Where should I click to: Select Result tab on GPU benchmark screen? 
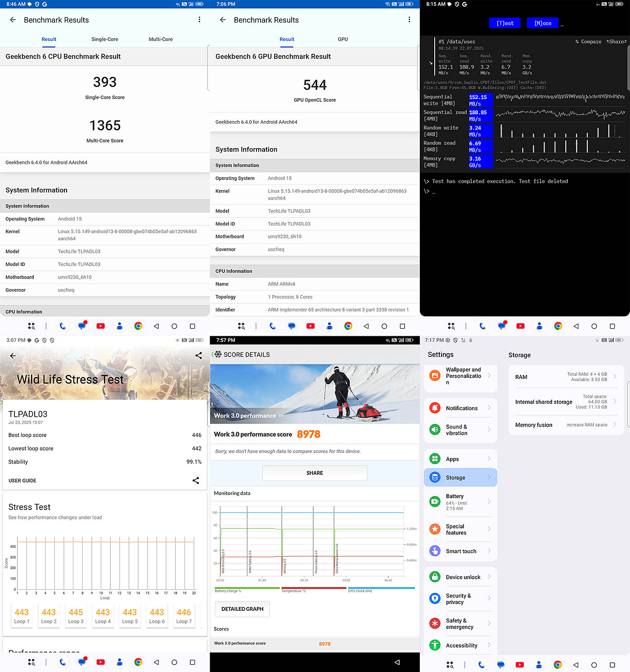(287, 39)
